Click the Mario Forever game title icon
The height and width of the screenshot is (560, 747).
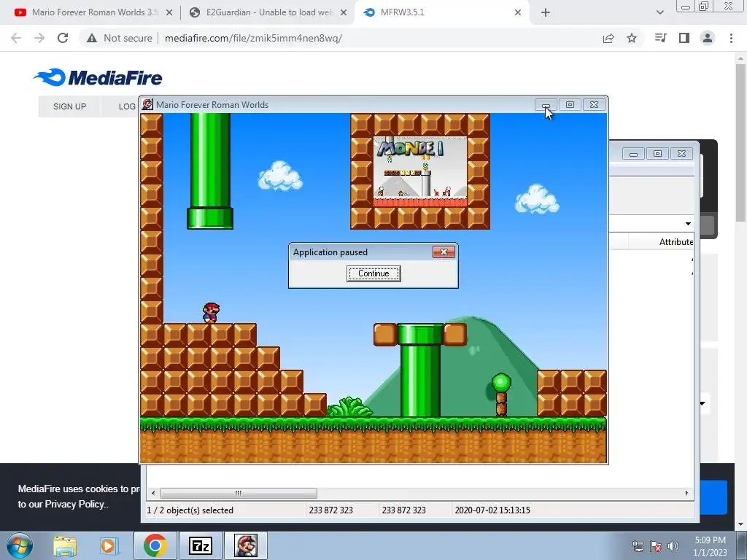(x=147, y=104)
